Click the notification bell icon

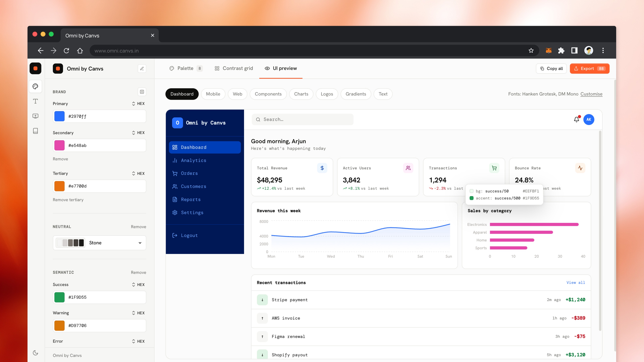pyautogui.click(x=577, y=119)
